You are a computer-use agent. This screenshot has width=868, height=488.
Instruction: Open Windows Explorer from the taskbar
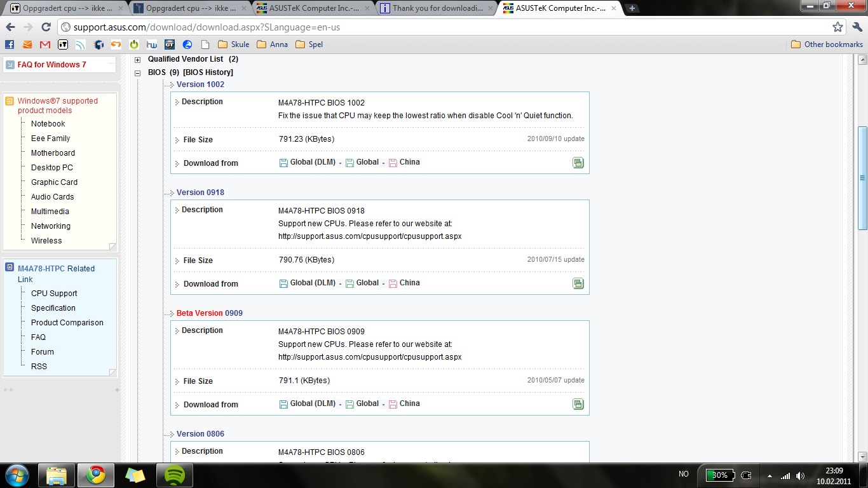57,475
